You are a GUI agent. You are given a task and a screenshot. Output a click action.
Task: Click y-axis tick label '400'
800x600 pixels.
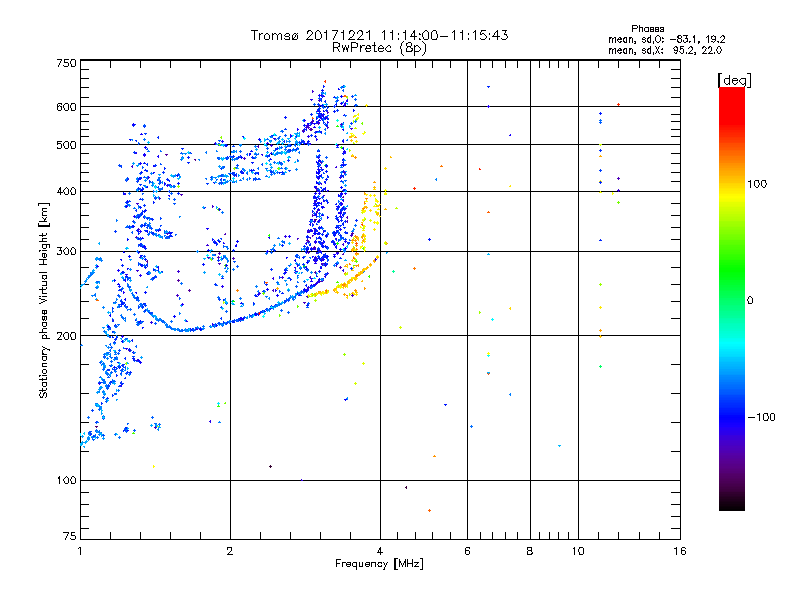click(x=66, y=192)
